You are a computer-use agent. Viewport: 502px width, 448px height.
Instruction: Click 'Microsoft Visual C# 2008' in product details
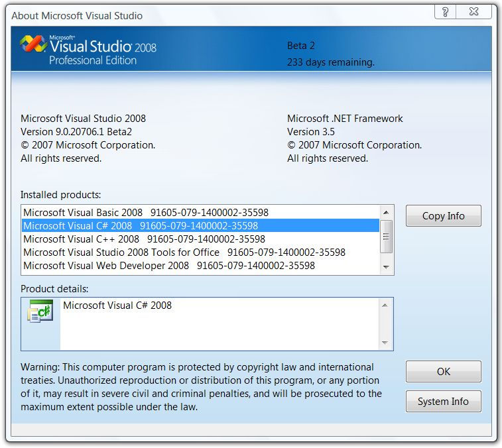pos(117,306)
